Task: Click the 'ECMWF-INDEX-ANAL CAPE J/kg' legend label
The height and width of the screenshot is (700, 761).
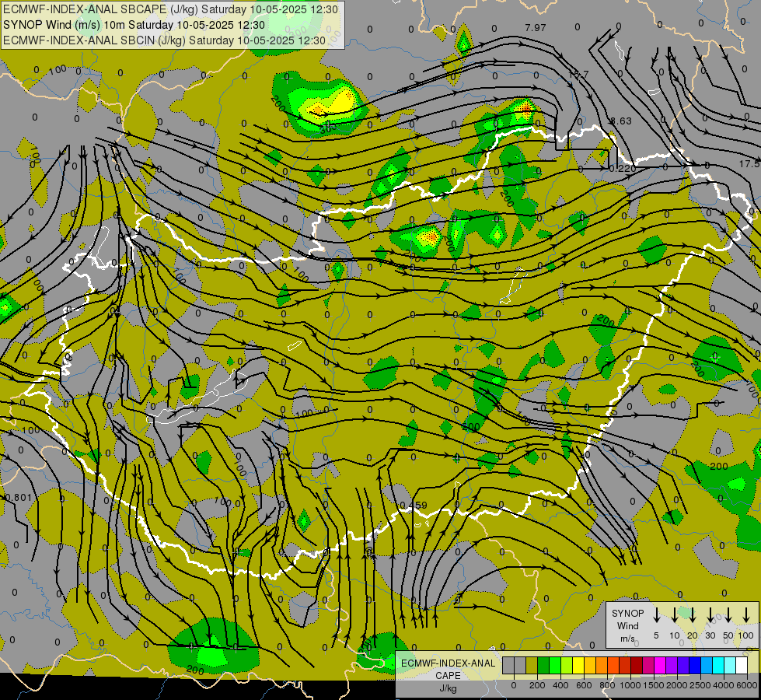Action: click(448, 675)
